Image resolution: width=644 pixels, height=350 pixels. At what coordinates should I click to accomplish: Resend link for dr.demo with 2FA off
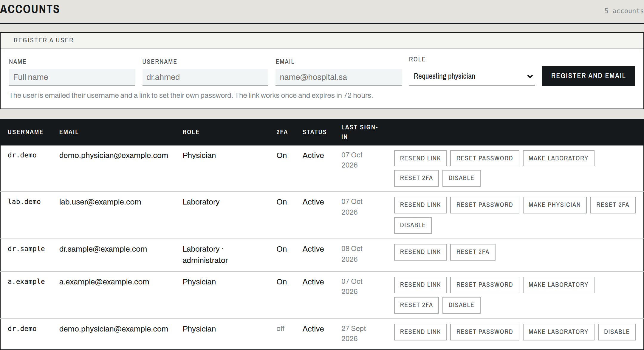click(420, 332)
